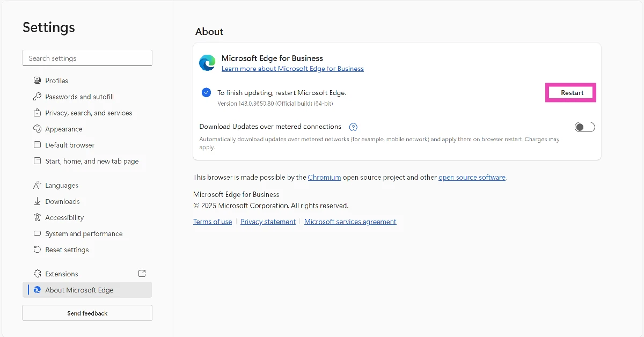Screen dimensions: 644x337
Task: Open Languages settings
Action: [62, 185]
